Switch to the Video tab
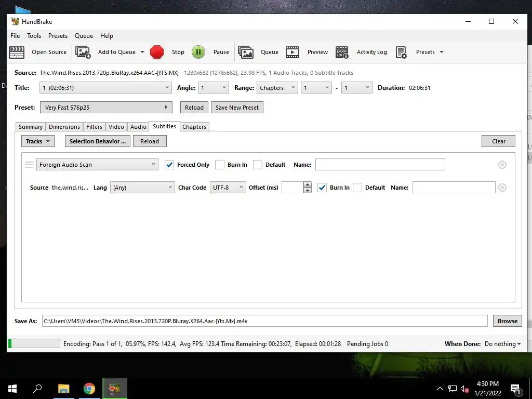The image size is (532, 399). click(x=116, y=127)
